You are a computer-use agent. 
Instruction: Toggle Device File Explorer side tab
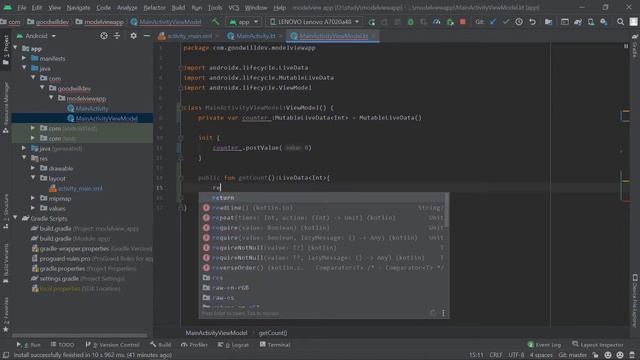click(635, 301)
